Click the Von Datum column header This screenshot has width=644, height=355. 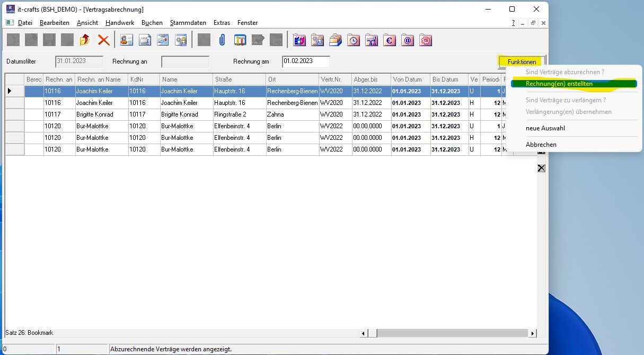(410, 79)
